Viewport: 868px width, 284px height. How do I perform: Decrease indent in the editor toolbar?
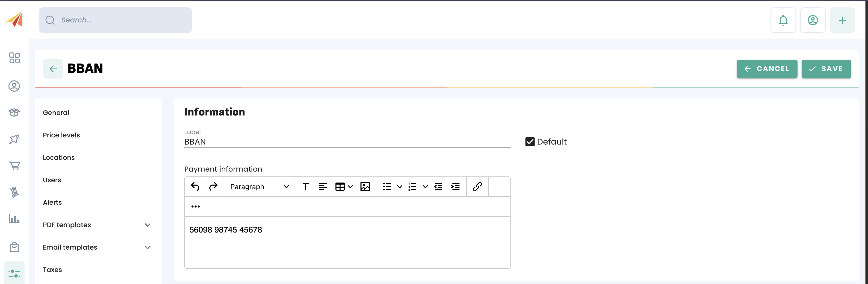click(438, 186)
